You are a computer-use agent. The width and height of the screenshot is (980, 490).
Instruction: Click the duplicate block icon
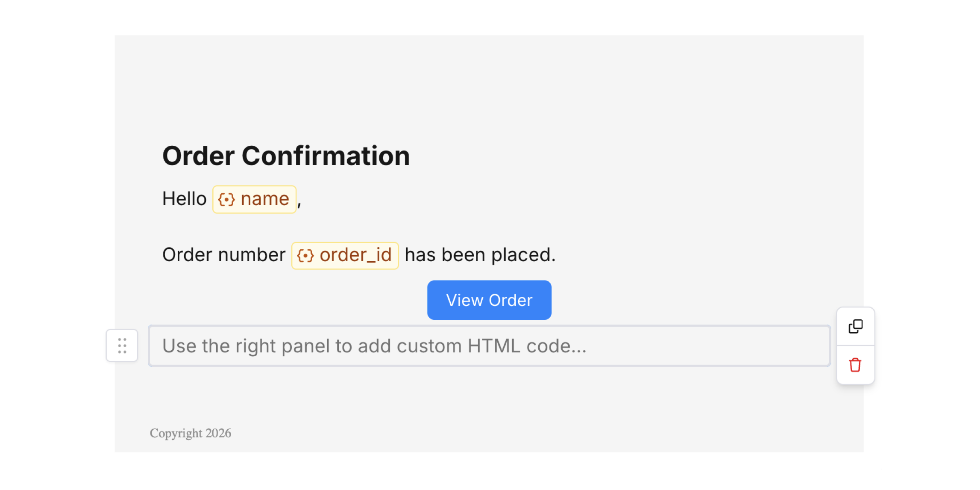pyautogui.click(x=855, y=326)
